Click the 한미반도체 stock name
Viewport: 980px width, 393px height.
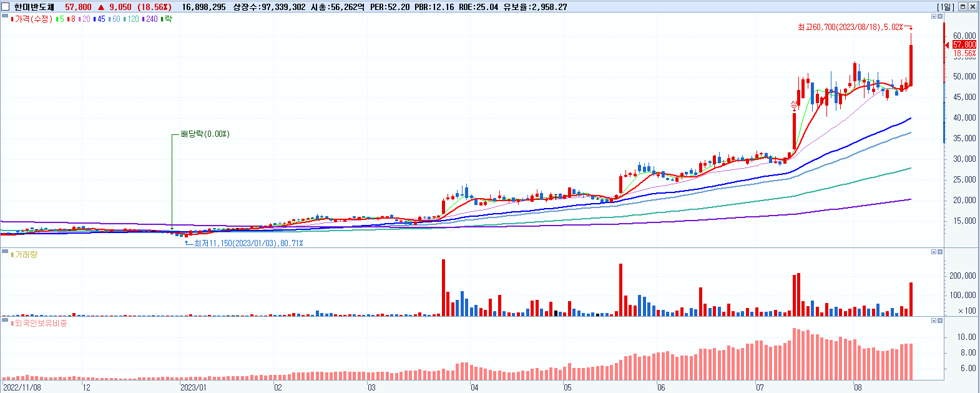(x=34, y=7)
